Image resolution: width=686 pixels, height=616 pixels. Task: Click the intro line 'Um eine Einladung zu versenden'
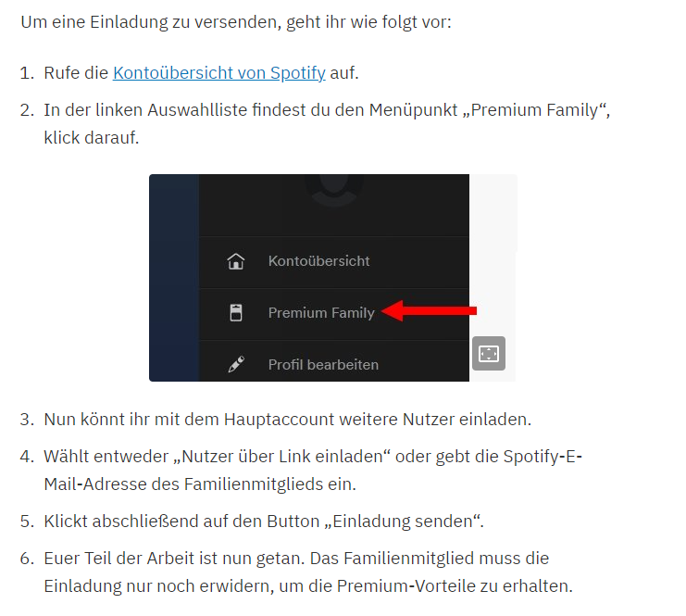click(236, 22)
